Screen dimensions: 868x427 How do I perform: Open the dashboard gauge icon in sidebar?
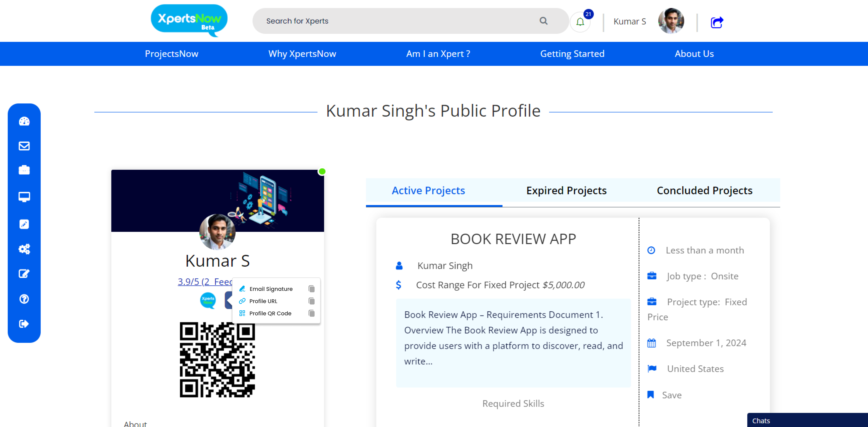pos(24,121)
